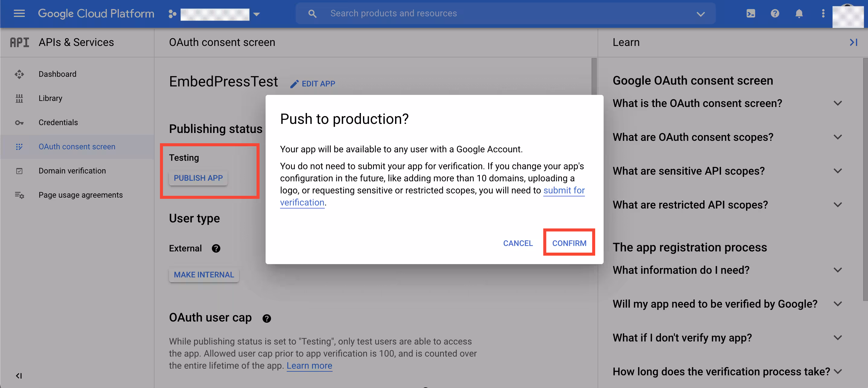
Task: Click the search magnifier icon
Action: 312,14
